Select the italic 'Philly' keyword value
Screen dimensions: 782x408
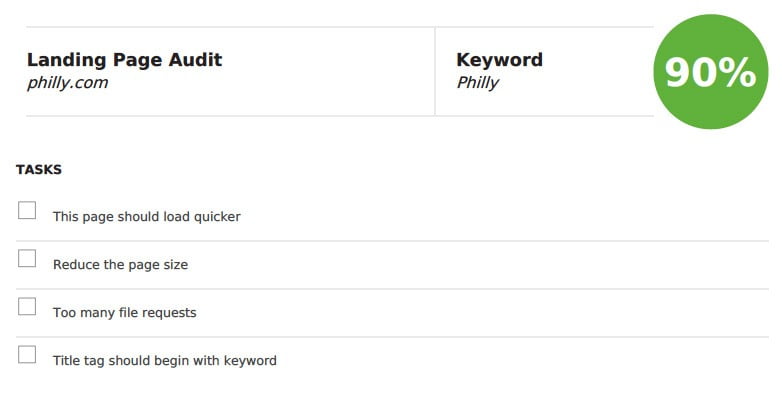coord(477,83)
